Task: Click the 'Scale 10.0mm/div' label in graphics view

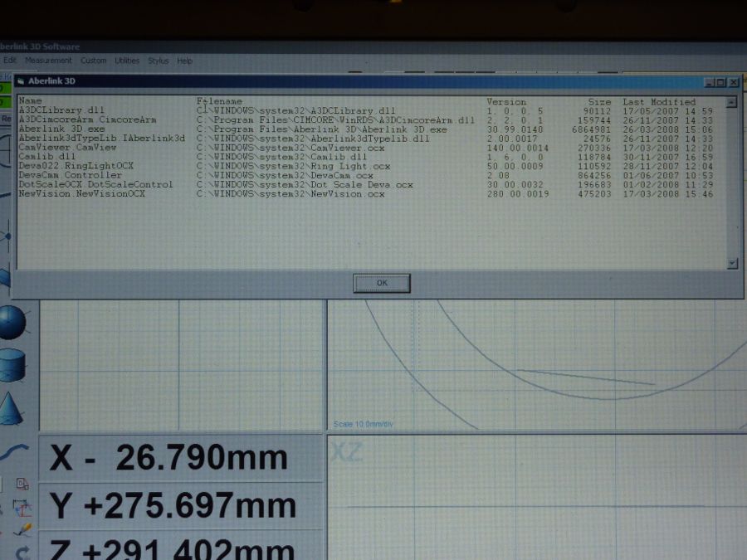Action: pos(363,424)
